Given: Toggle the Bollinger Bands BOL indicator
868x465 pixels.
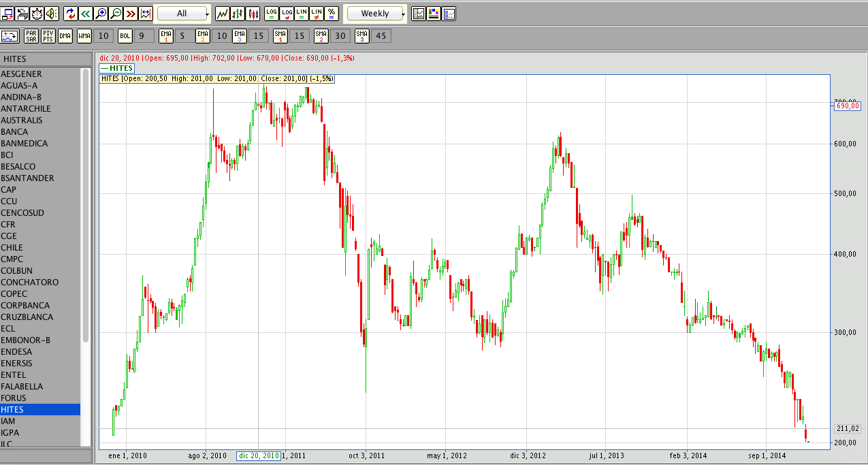Looking at the screenshot, I should [125, 36].
